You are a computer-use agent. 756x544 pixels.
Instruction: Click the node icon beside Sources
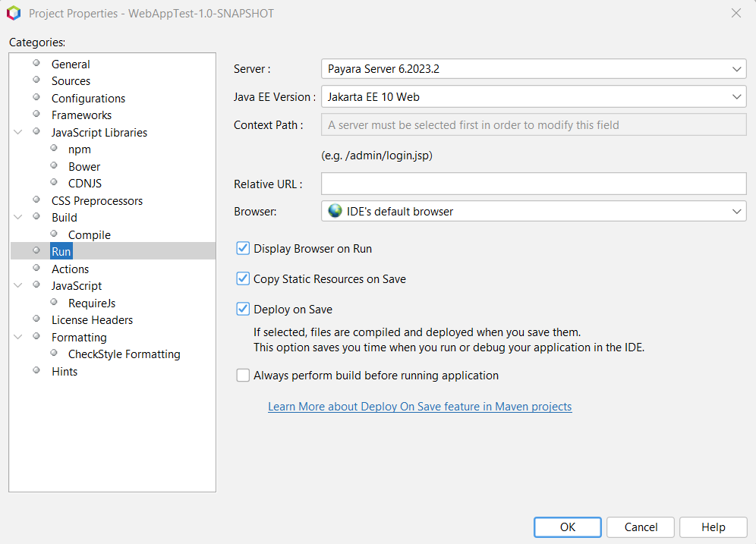(x=36, y=80)
